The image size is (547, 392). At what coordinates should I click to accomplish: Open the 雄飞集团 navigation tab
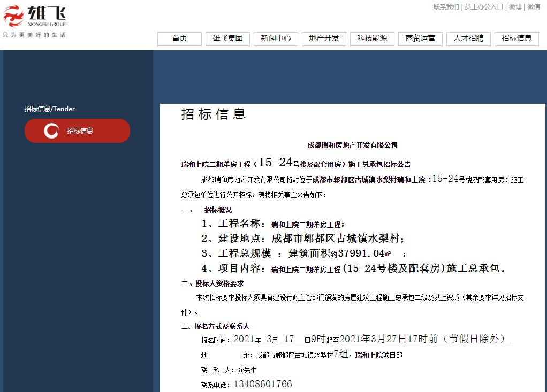(x=227, y=39)
